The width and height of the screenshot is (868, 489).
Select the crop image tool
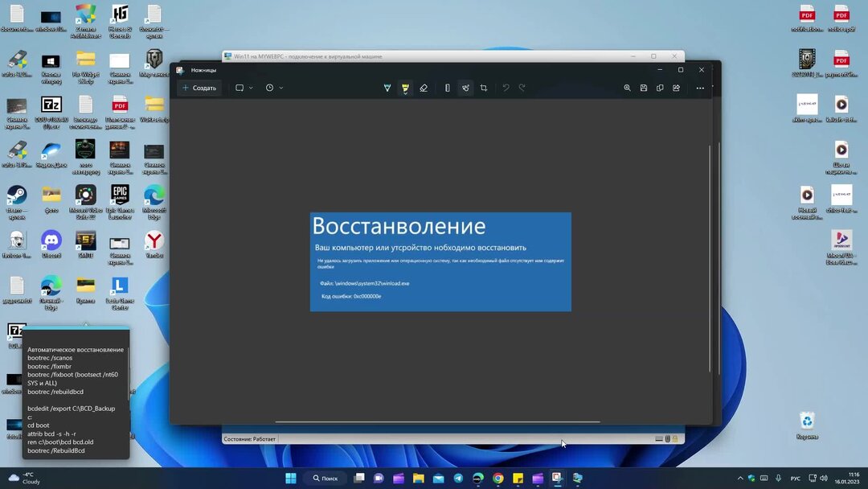pos(484,88)
